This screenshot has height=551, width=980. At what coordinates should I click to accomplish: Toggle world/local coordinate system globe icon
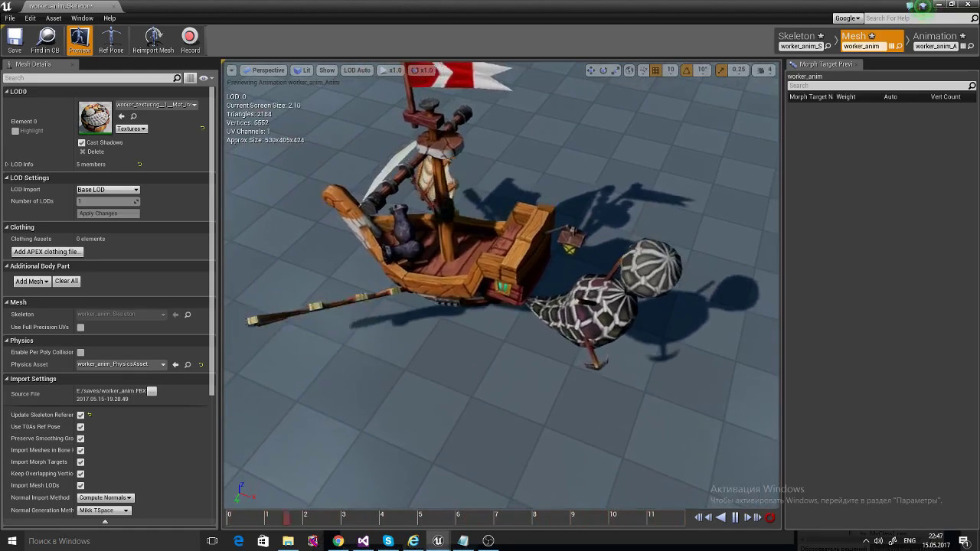point(629,70)
